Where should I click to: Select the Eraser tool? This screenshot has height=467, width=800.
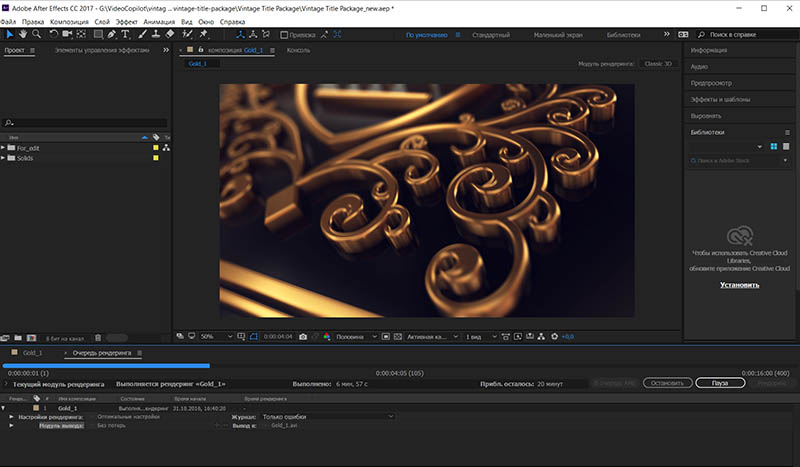[x=170, y=34]
